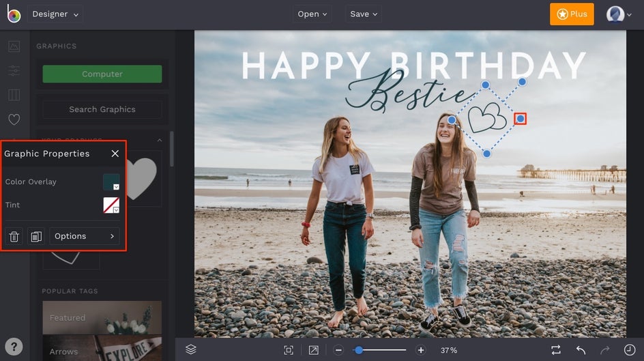
Task: Open the Open menu
Action: pos(312,14)
